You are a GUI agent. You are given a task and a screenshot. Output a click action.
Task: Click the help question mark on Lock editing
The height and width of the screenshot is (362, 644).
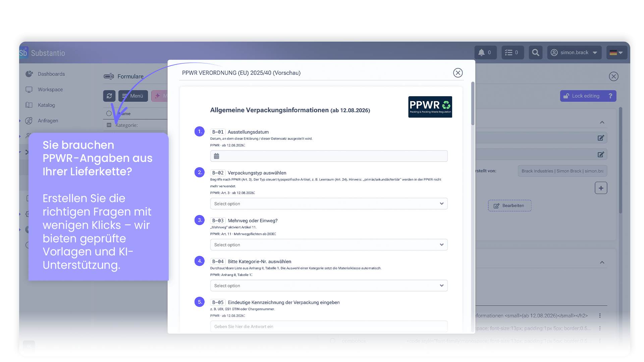610,96
